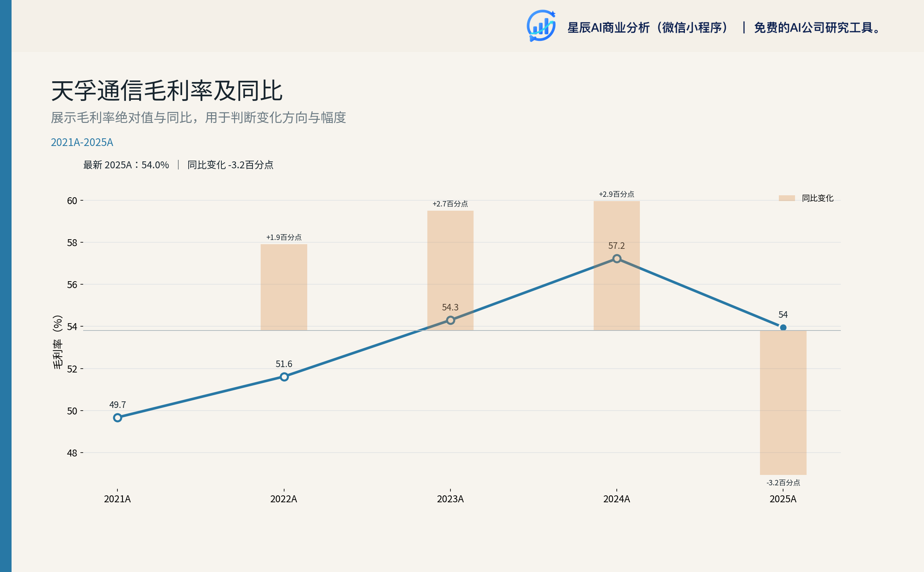Click the 星辰AI商业分析（微信小程序） header text

click(648, 28)
